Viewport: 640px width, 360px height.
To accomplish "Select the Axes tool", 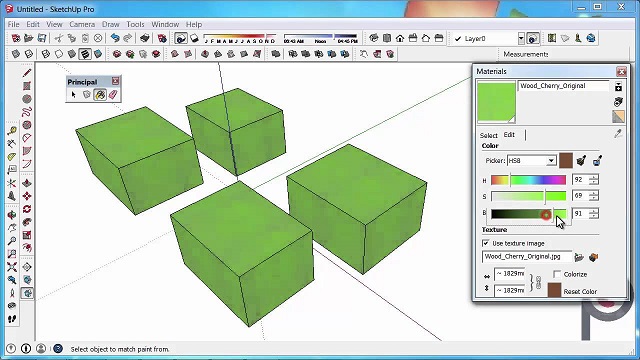I will [x=12, y=183].
